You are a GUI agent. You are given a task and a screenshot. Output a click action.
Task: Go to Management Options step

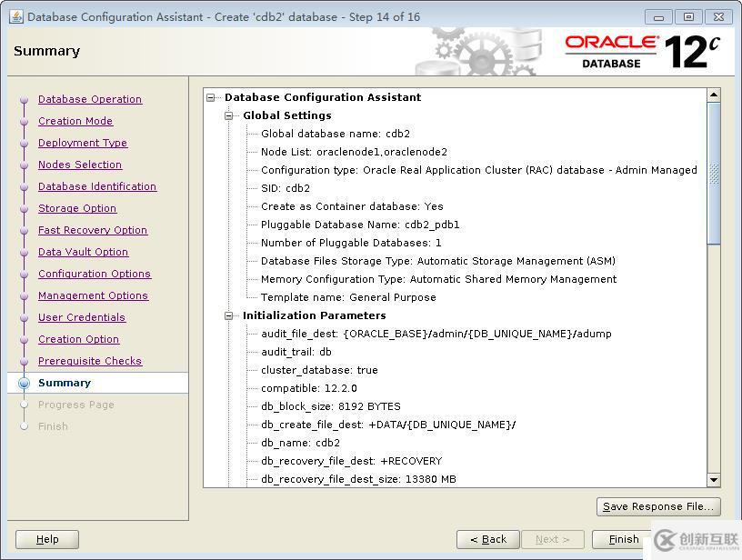pos(94,295)
